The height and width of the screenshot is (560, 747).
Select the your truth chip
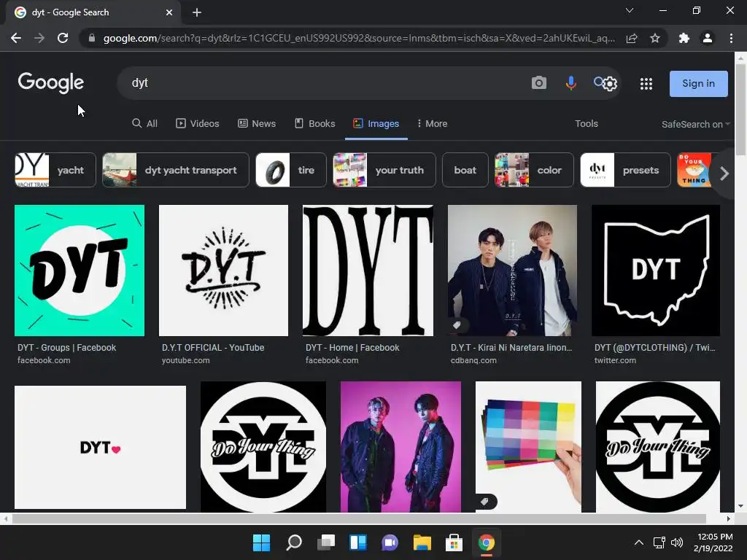tap(384, 170)
